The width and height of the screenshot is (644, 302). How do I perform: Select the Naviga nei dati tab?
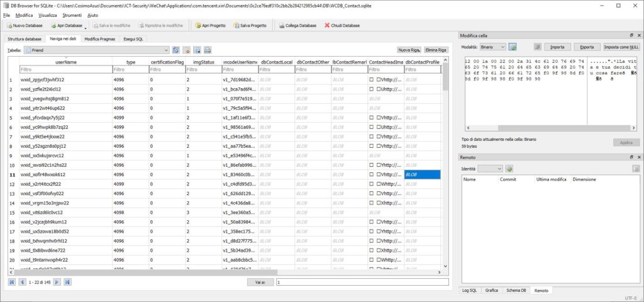tap(63, 38)
